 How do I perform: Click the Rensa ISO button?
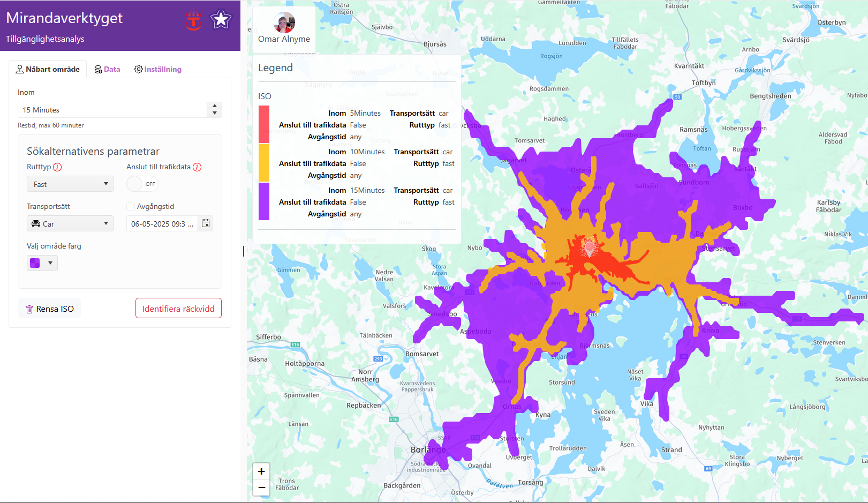[50, 309]
